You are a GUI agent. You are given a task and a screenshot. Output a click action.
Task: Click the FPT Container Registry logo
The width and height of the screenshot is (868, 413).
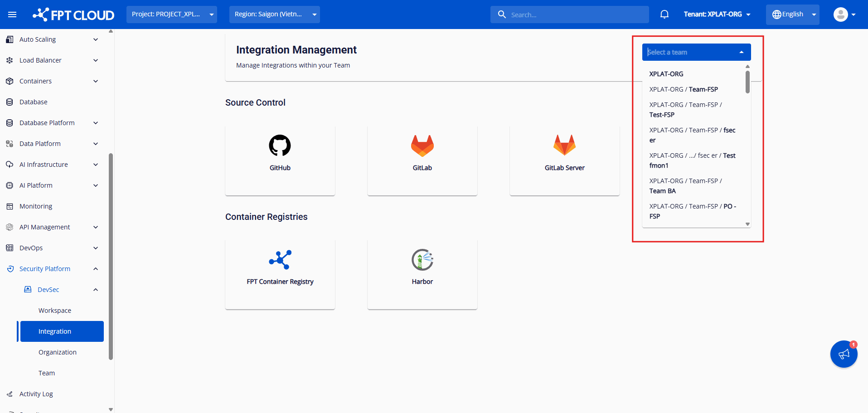280,260
